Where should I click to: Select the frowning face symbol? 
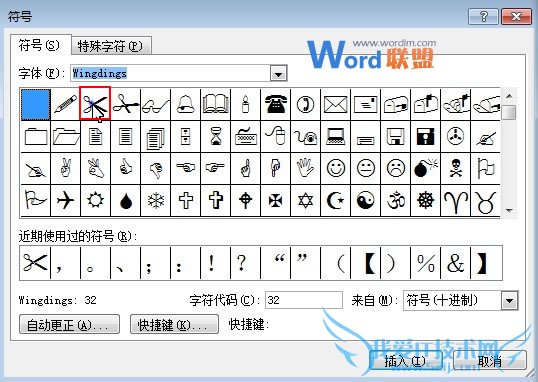[x=396, y=168]
